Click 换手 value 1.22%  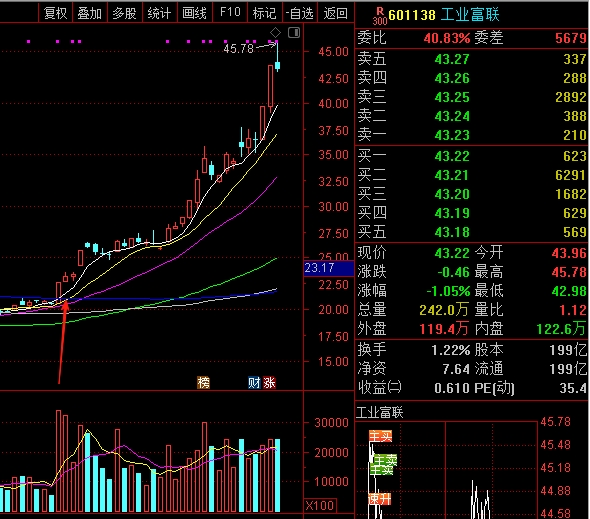(450, 350)
